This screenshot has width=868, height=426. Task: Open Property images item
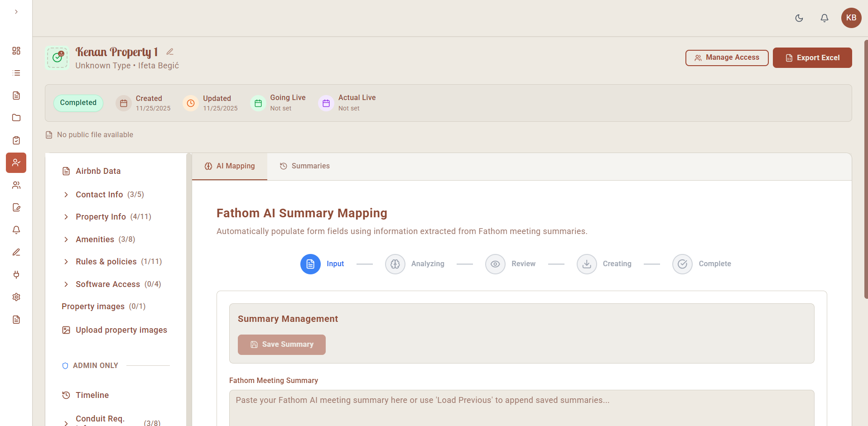(x=103, y=306)
